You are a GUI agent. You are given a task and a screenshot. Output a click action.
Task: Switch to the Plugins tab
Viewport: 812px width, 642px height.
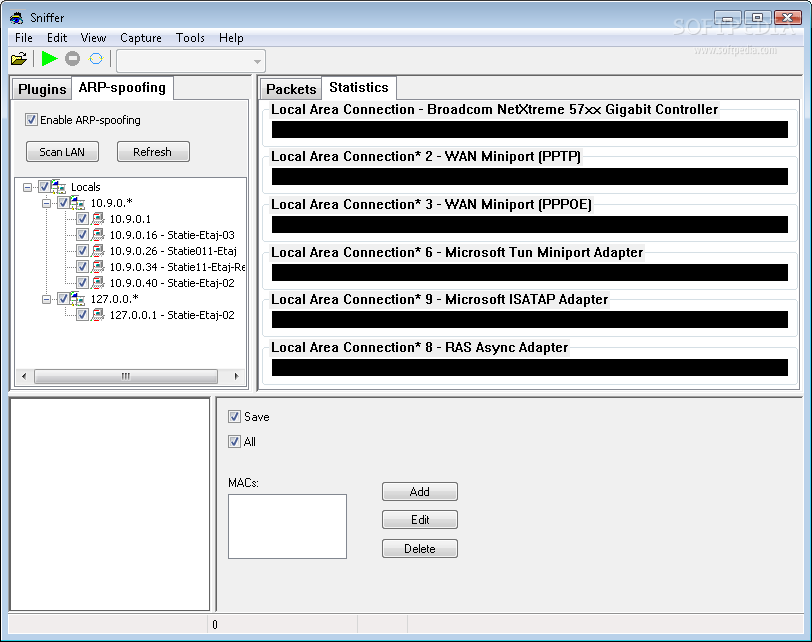(x=42, y=90)
